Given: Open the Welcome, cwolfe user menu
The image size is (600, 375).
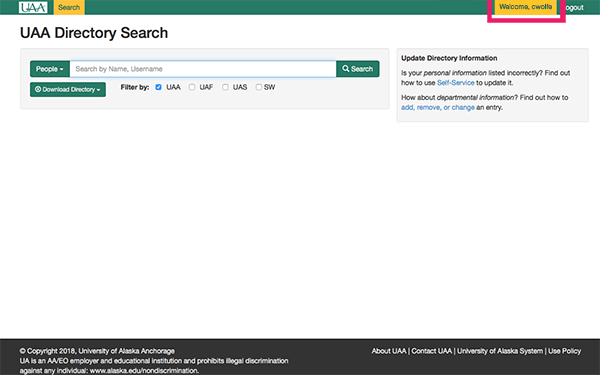Looking at the screenshot, I should [x=525, y=7].
